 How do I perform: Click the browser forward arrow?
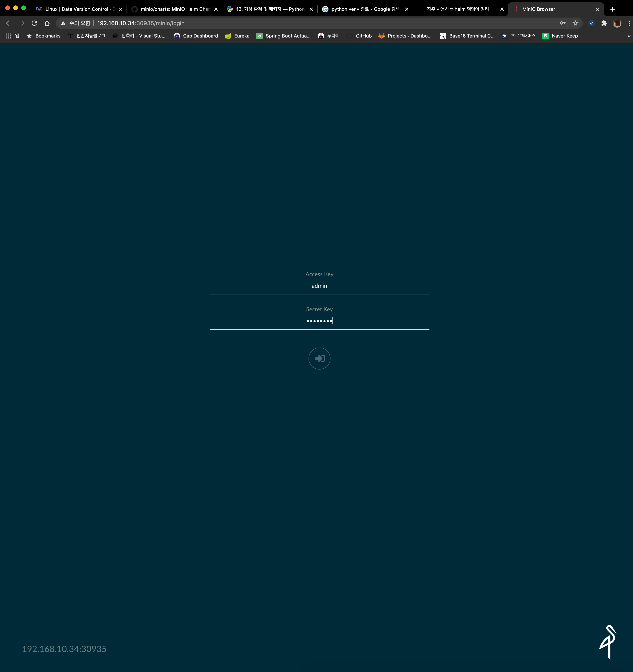22,23
